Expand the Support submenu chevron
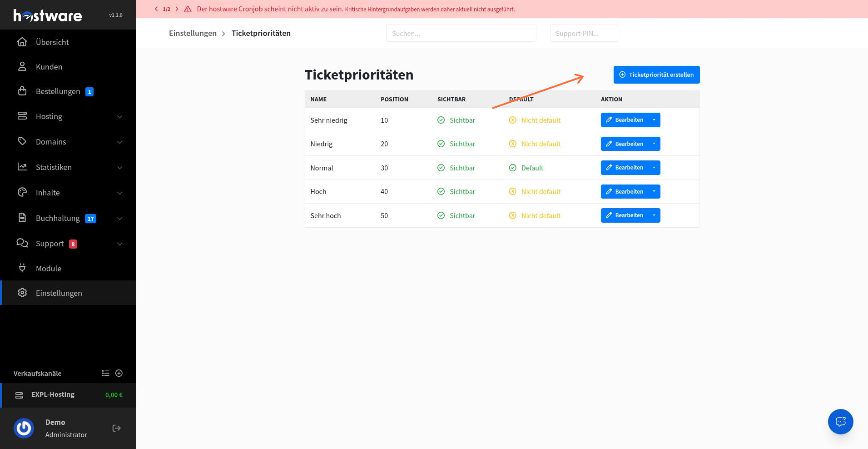This screenshot has height=449, width=868. point(120,244)
